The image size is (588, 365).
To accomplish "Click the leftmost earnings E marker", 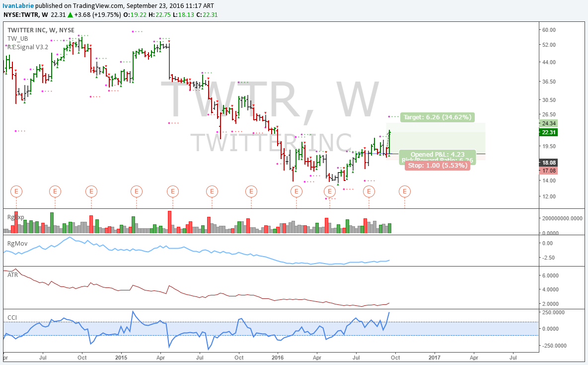I will coord(16,191).
